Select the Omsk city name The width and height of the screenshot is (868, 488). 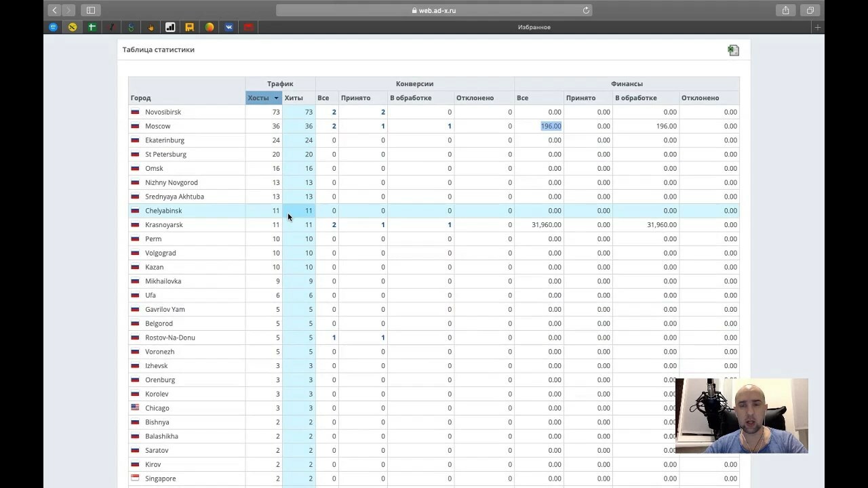pyautogui.click(x=154, y=168)
